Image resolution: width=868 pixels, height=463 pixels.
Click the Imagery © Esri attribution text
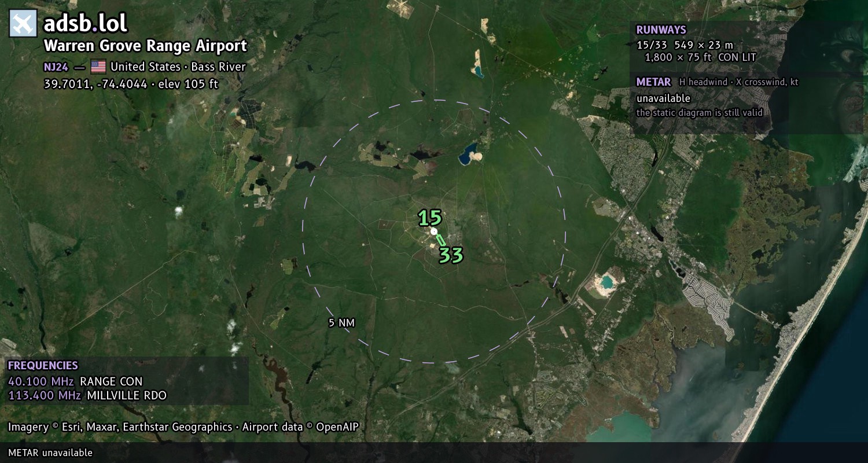(x=183, y=427)
